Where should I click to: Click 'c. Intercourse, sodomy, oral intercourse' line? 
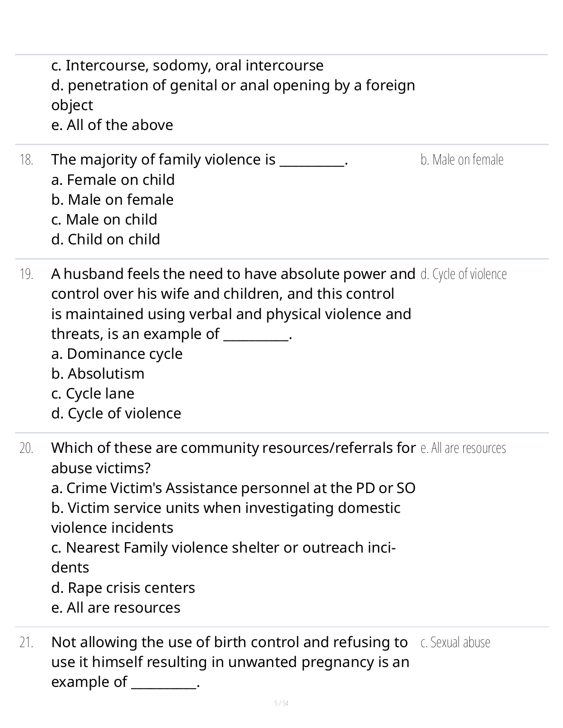click(187, 66)
